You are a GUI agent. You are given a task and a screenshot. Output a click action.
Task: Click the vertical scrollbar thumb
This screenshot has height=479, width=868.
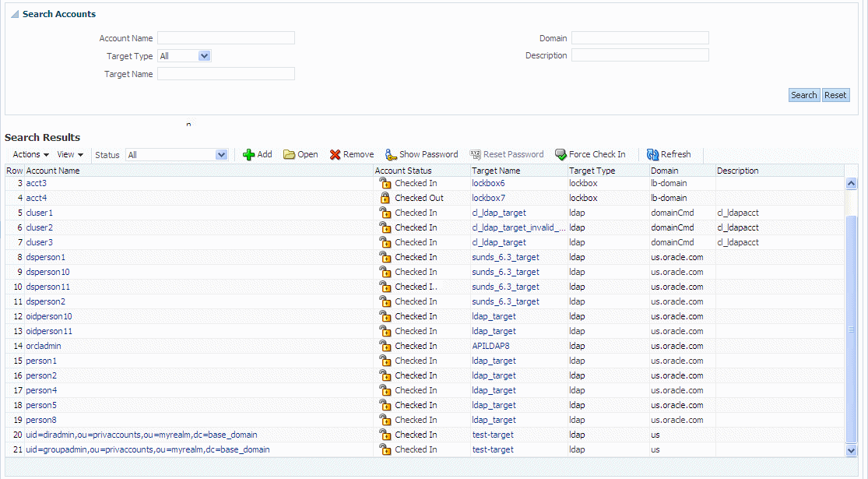tap(852, 329)
